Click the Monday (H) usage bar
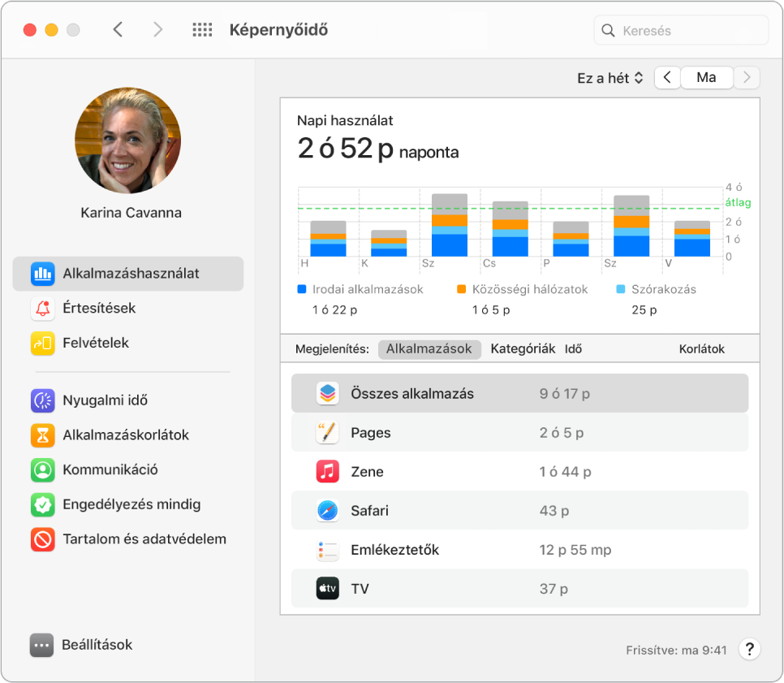784x683 pixels. coord(328,239)
